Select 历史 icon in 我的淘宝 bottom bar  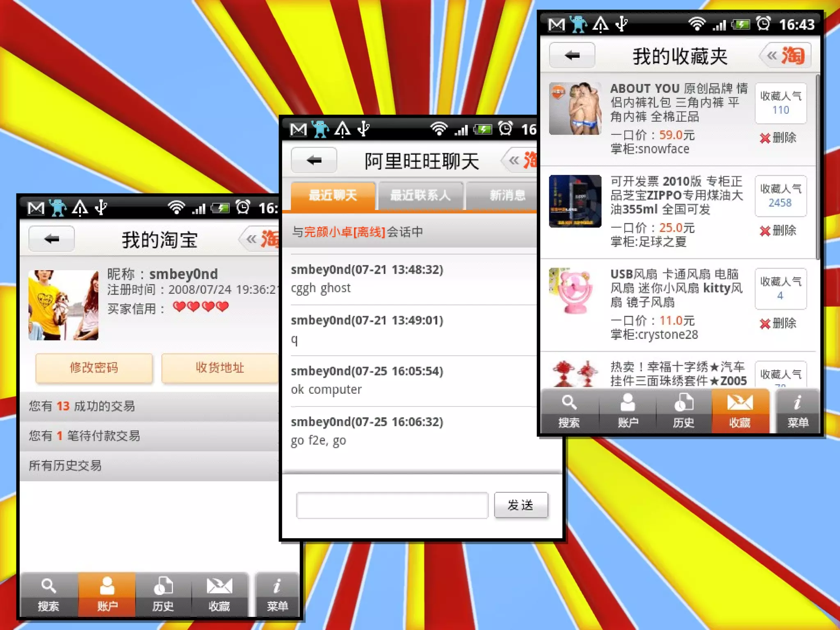[x=163, y=595]
